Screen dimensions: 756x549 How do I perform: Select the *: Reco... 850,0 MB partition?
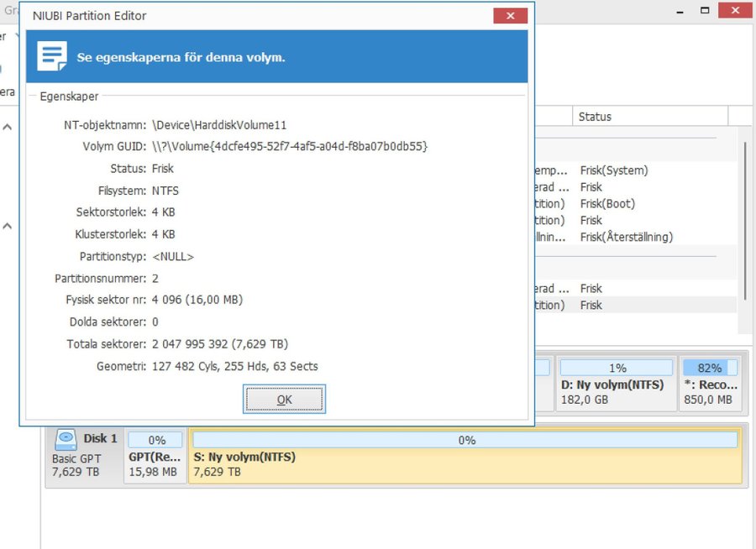(x=710, y=384)
